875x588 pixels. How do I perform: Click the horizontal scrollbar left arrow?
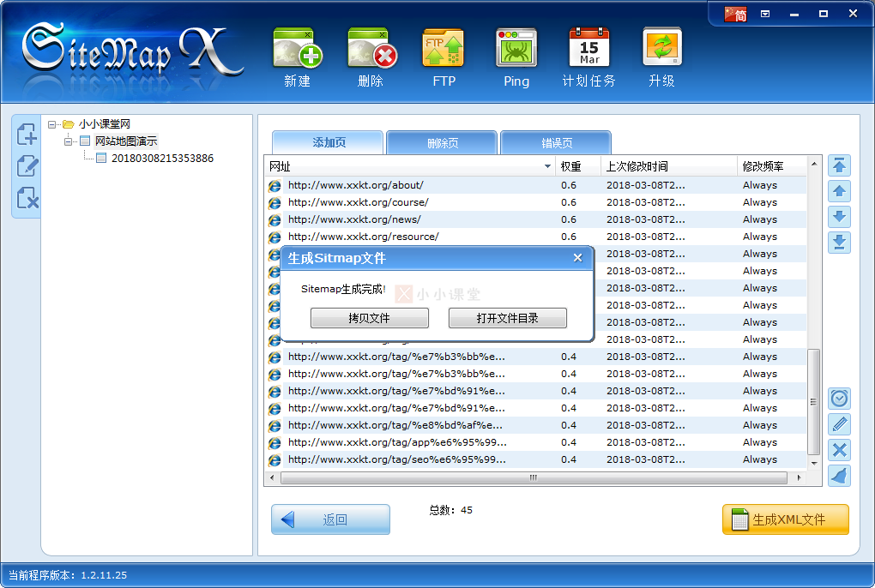(x=272, y=477)
